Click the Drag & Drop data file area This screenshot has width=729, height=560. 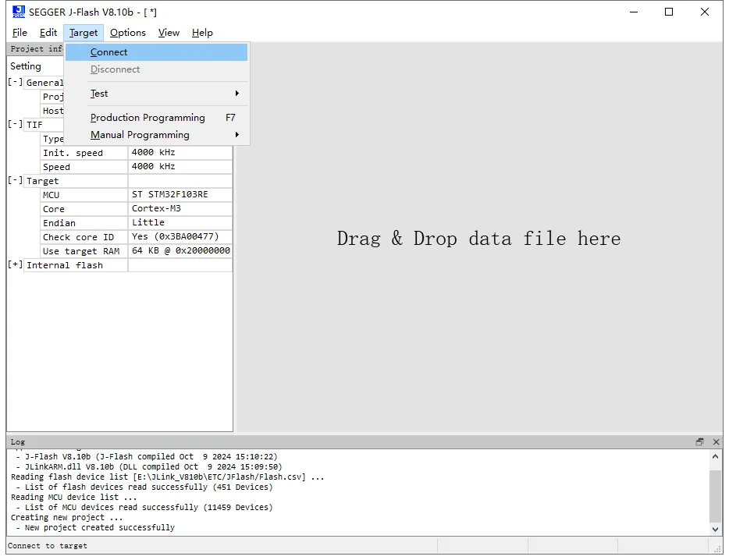(x=479, y=238)
